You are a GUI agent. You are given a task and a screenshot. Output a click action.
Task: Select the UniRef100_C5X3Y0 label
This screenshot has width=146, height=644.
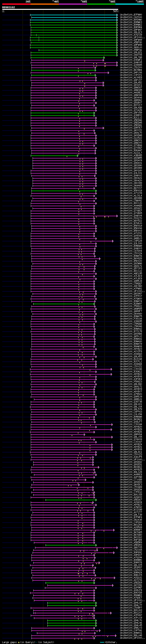point(131,67)
